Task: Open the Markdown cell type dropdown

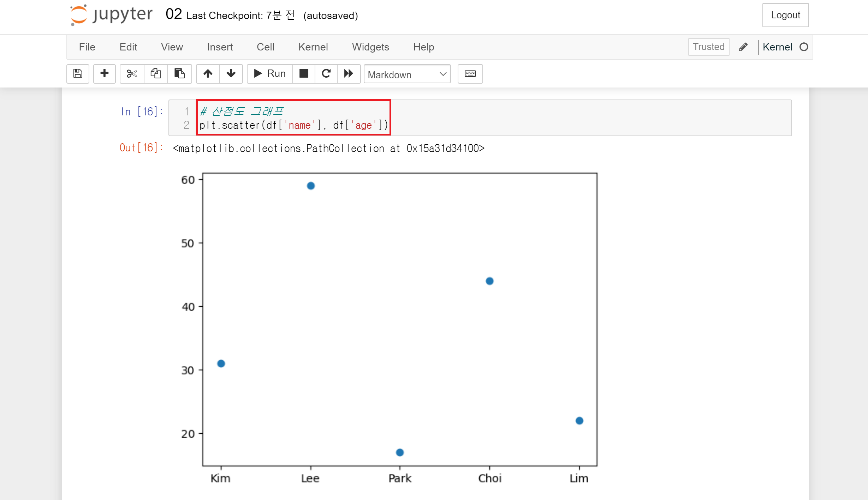Action: tap(407, 74)
